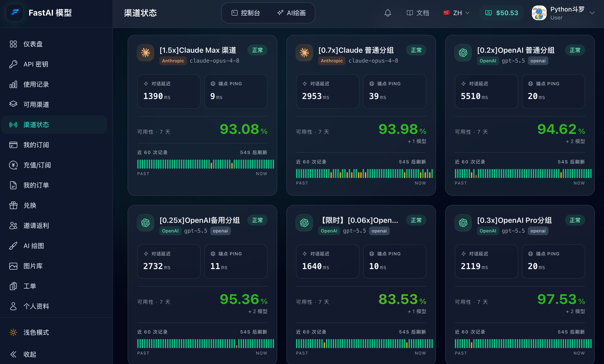Click the 渠道状态 broadcast icon
This screenshot has width=604, height=364.
[x=13, y=125]
